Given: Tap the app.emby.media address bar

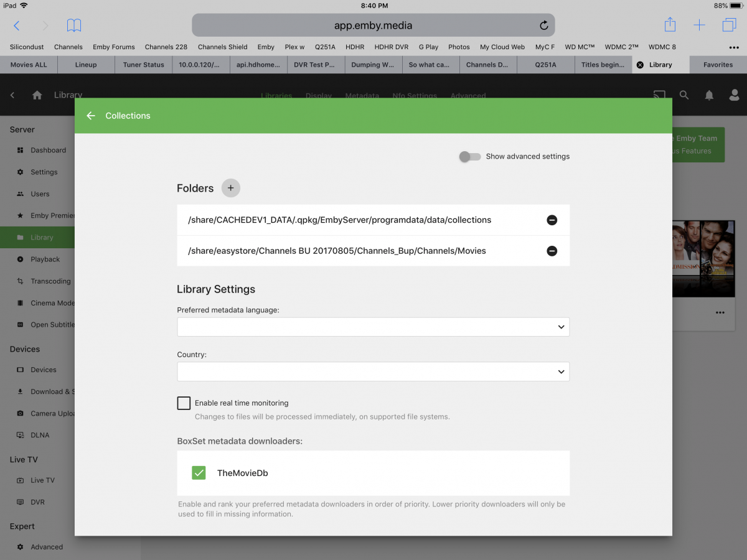Looking at the screenshot, I should [x=374, y=26].
